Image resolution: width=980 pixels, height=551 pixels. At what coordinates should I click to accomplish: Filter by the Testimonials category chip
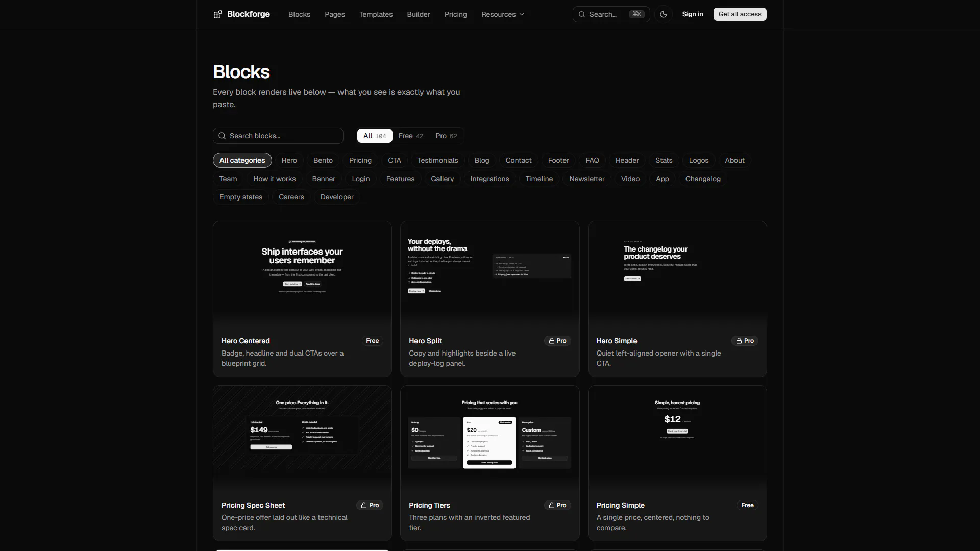438,160
